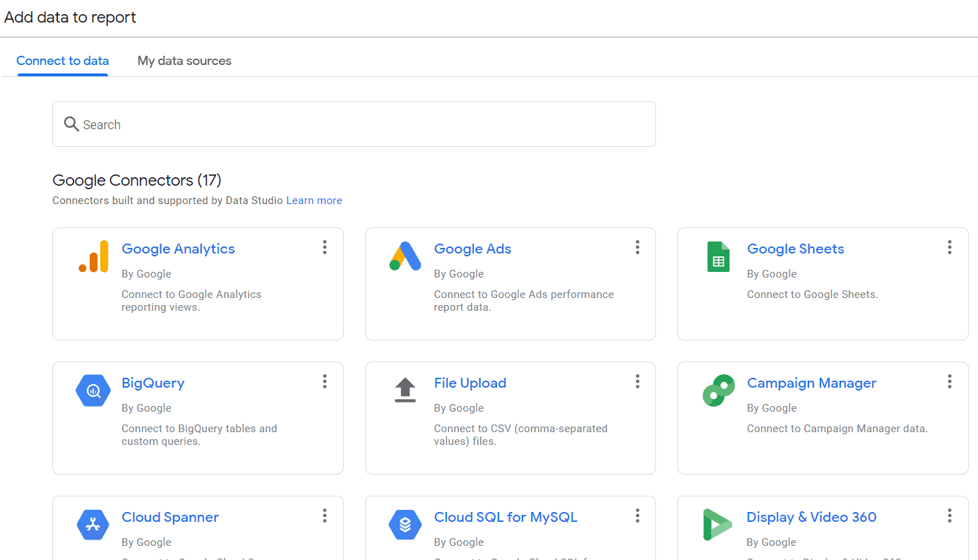The height and width of the screenshot is (560, 978).
Task: Select the Google Ads connector icon
Action: (x=405, y=256)
